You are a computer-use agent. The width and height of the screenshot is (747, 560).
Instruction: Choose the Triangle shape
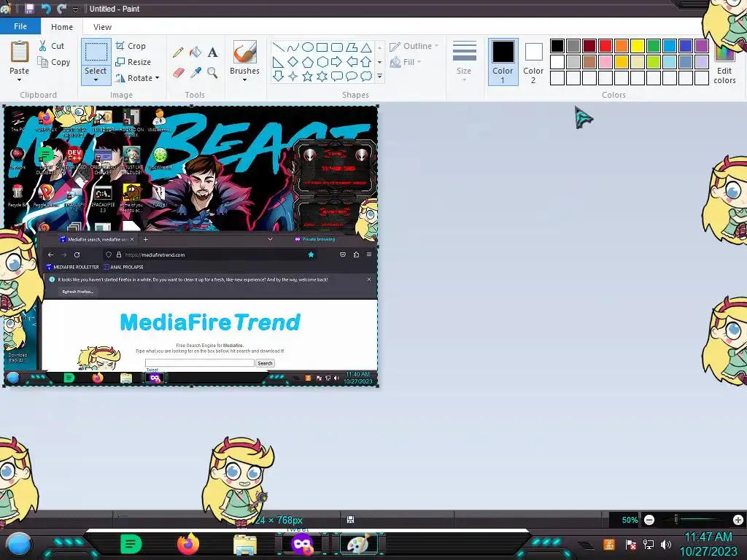click(366, 47)
